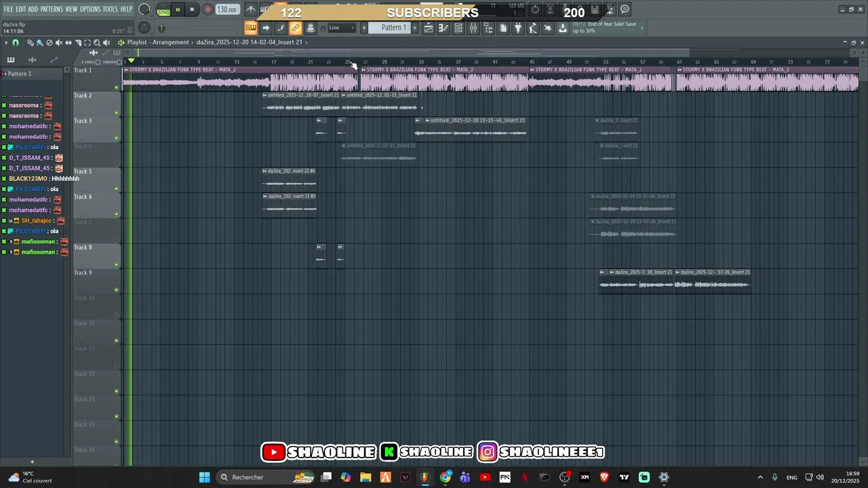Open the VIEW menu
This screenshot has height=488, width=868.
pos(71,9)
